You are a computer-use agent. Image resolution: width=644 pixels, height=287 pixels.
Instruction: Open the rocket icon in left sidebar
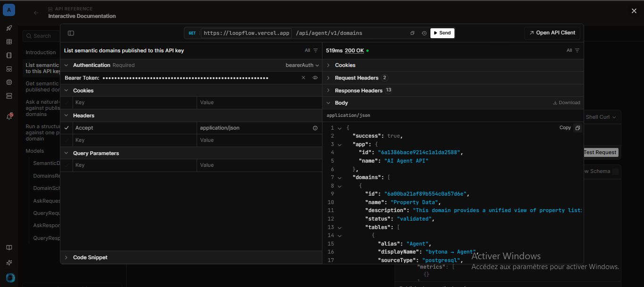pos(9,28)
